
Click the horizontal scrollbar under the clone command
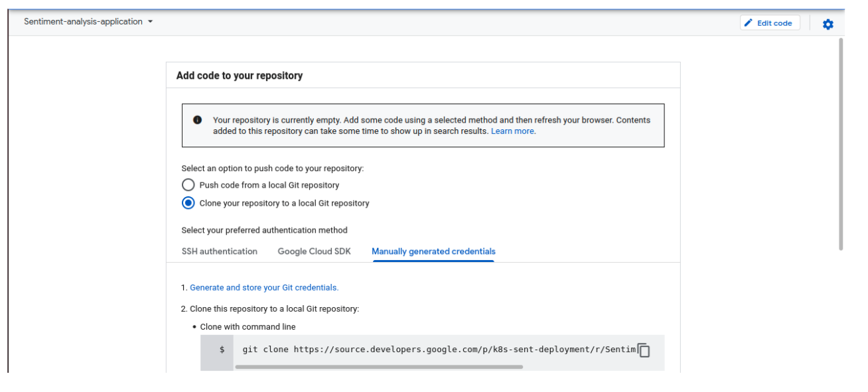coord(378,366)
